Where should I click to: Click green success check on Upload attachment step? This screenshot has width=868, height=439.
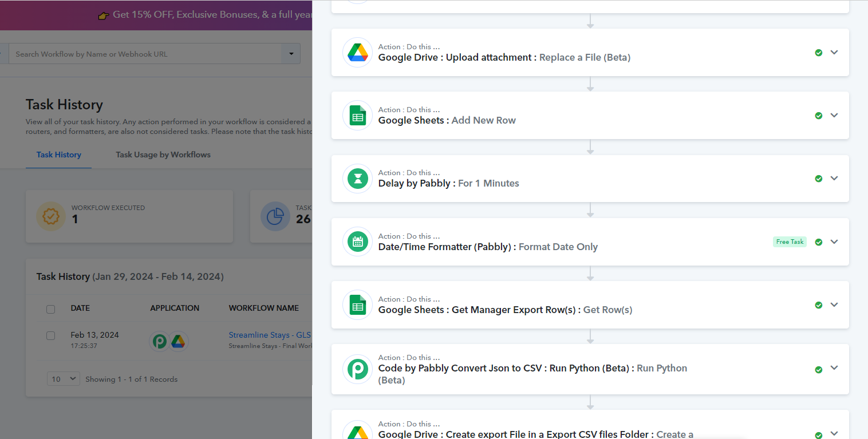819,53
